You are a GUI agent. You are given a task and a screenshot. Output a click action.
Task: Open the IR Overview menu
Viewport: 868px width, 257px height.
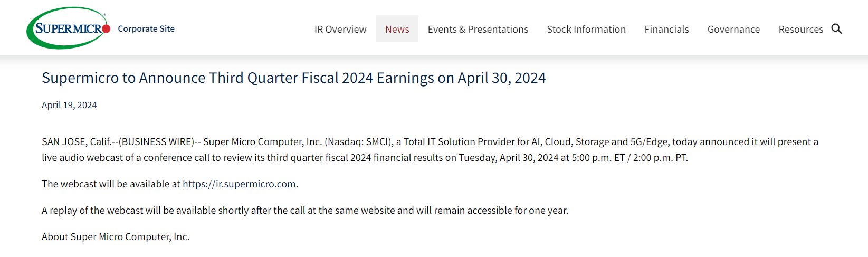click(x=340, y=30)
